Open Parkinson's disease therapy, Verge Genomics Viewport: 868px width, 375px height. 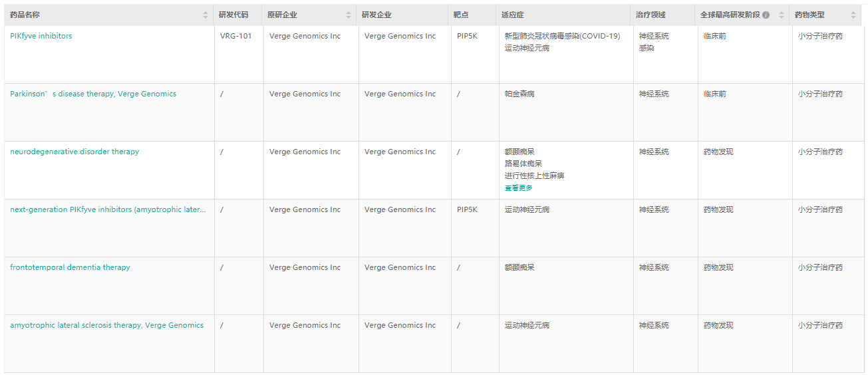click(x=93, y=94)
